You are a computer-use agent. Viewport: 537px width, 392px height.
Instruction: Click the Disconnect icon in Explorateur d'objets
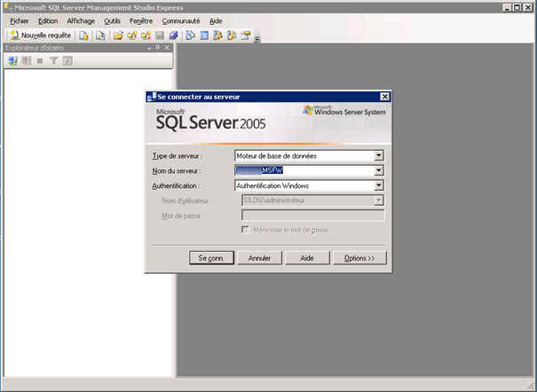pyautogui.click(x=27, y=61)
